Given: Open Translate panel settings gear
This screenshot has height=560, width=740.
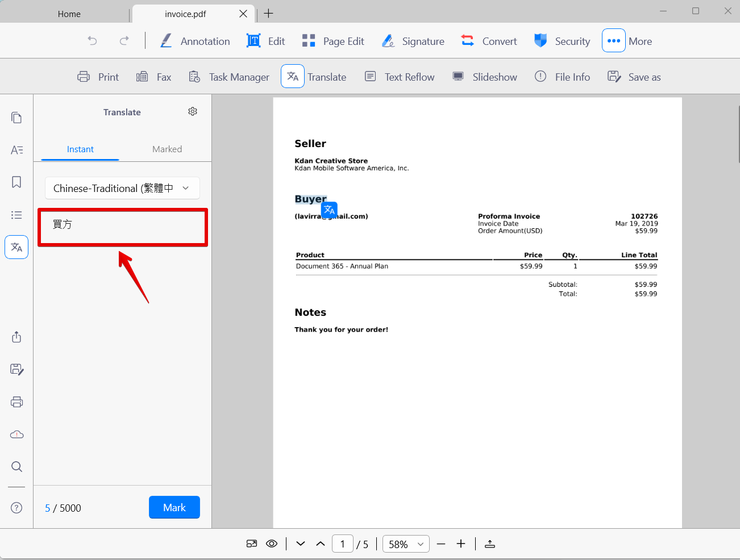Looking at the screenshot, I should click(x=193, y=111).
